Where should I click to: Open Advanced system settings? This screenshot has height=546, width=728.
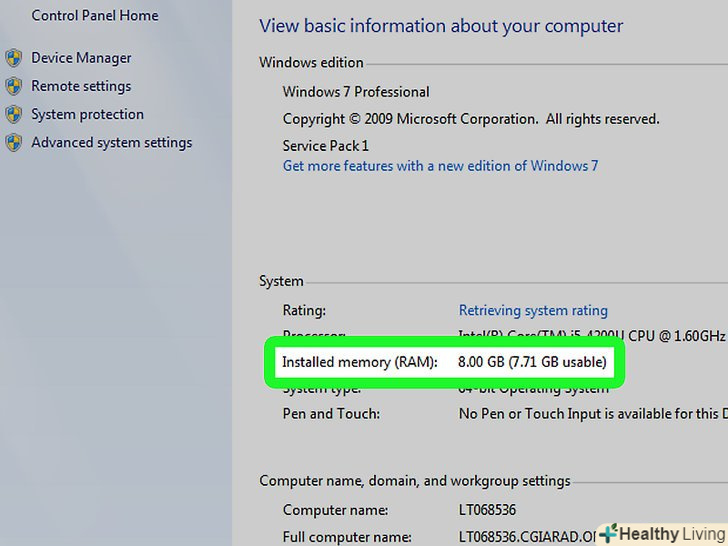[x=112, y=143]
